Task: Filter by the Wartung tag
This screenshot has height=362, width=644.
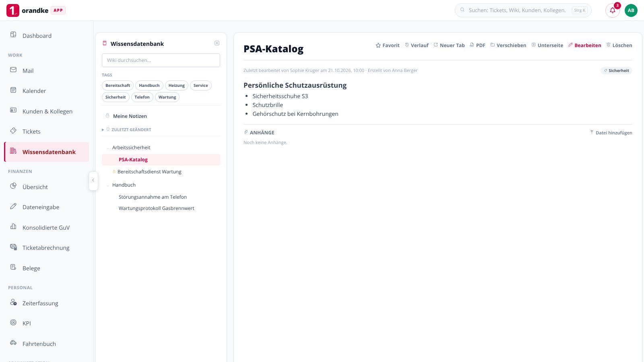Action: tap(167, 97)
